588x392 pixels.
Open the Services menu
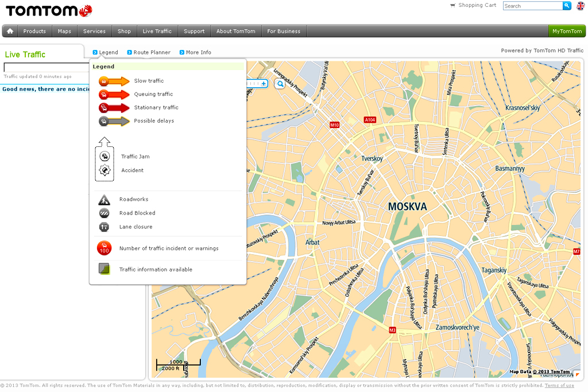point(94,31)
